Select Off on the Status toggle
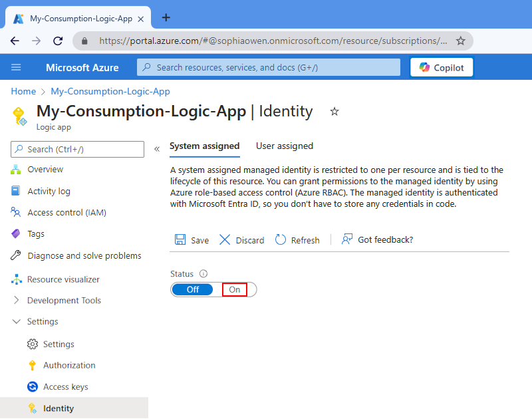532x419 pixels. pos(192,289)
